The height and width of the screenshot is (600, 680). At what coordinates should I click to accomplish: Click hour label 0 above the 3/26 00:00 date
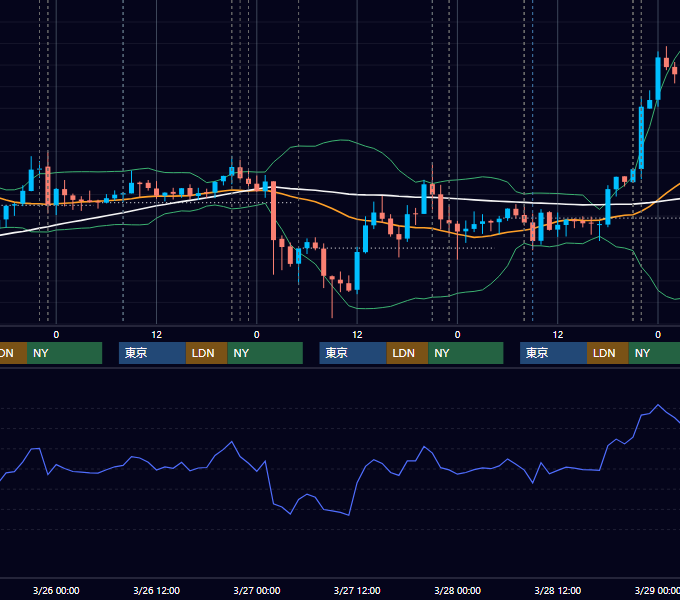coord(56,335)
